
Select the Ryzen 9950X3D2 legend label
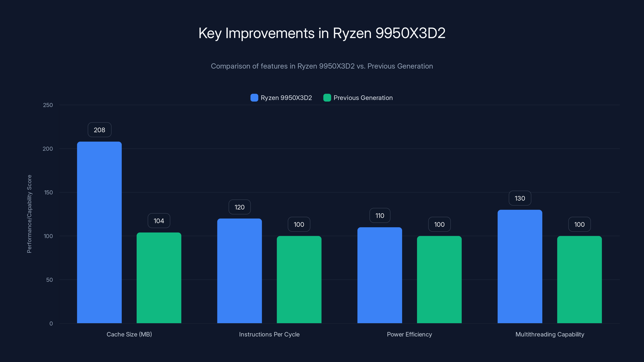point(286,98)
